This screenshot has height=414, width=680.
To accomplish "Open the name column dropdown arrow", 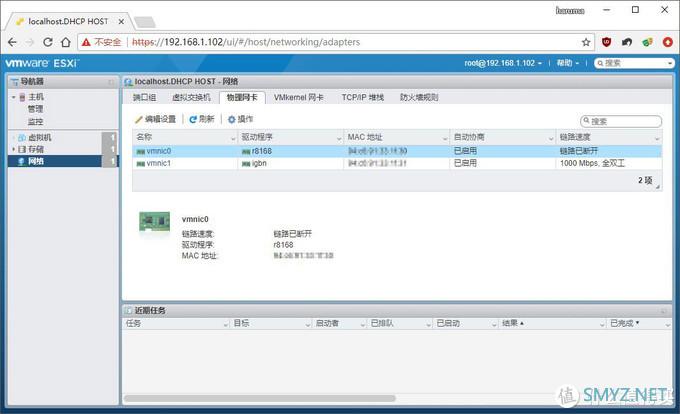I will [x=233, y=138].
